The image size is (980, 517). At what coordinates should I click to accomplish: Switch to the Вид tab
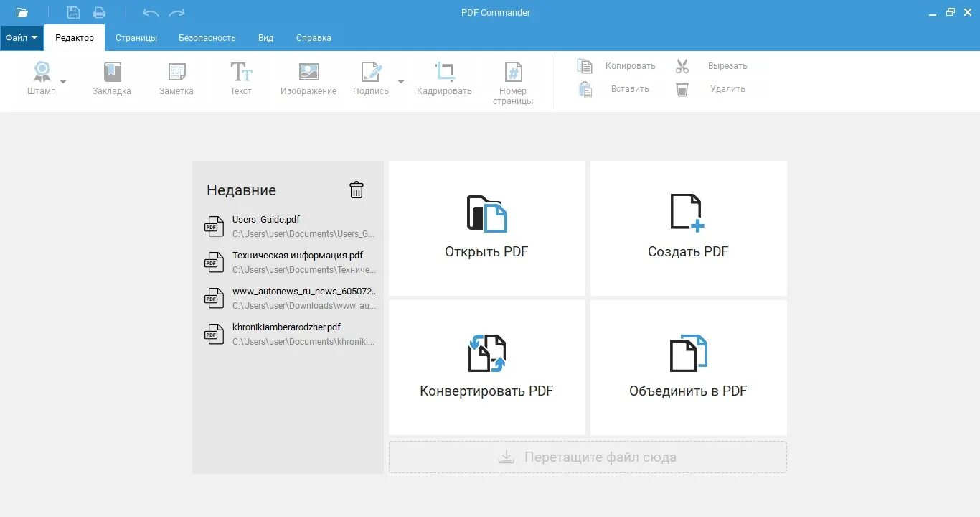266,38
